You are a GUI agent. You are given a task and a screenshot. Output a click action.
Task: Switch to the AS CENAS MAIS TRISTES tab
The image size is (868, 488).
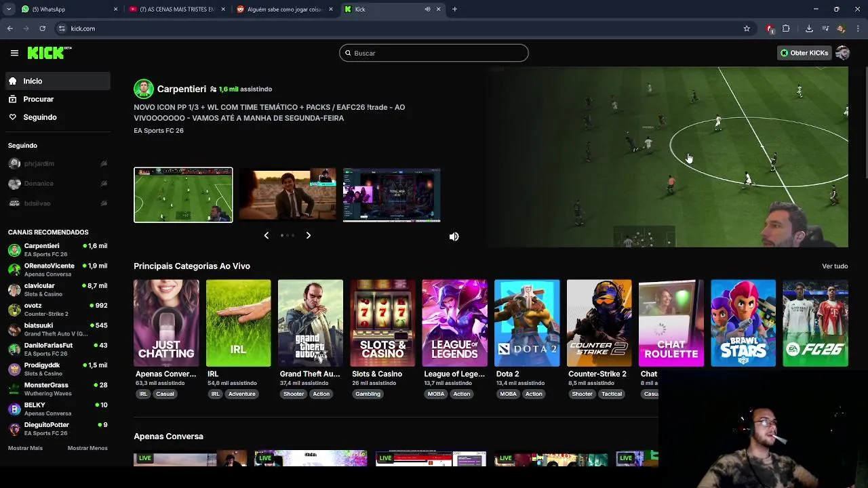[178, 9]
